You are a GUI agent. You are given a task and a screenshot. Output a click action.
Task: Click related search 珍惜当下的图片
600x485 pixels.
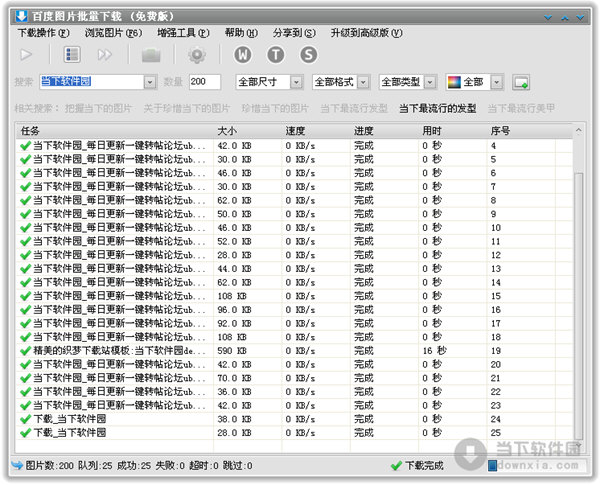[275, 109]
